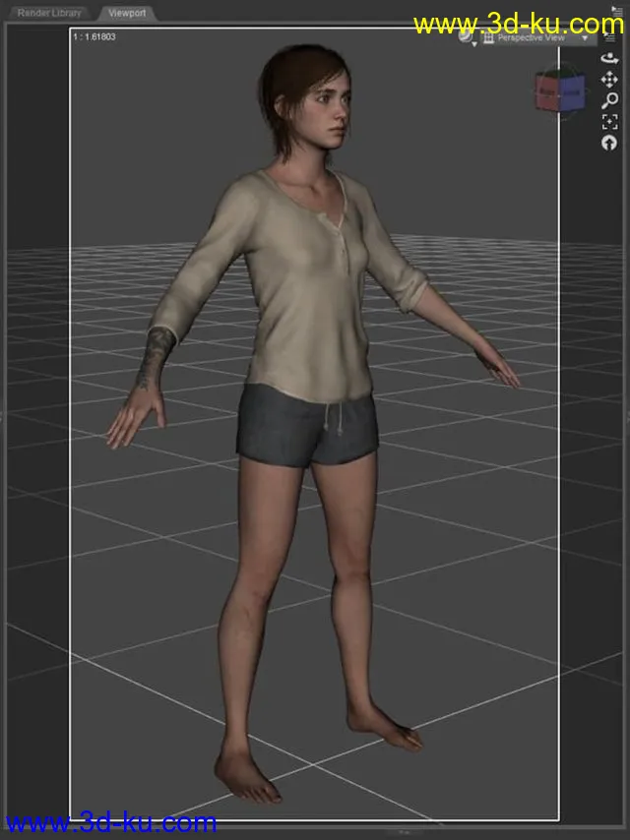The image size is (630, 840).
Task: Click the Orbit camera rotate icon
Action: click(609, 58)
